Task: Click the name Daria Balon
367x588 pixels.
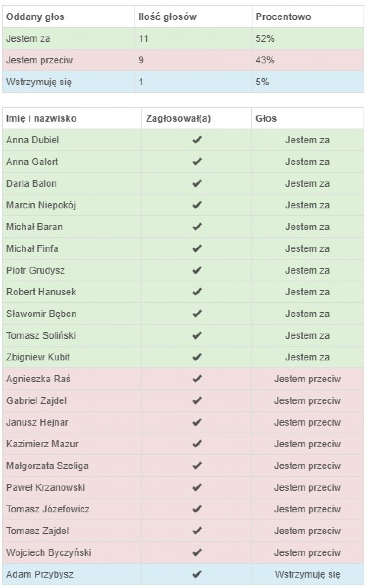Action: tap(31, 183)
